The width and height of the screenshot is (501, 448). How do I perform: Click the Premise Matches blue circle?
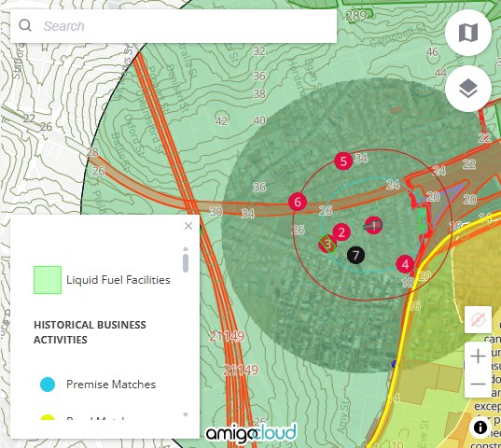tap(48, 385)
